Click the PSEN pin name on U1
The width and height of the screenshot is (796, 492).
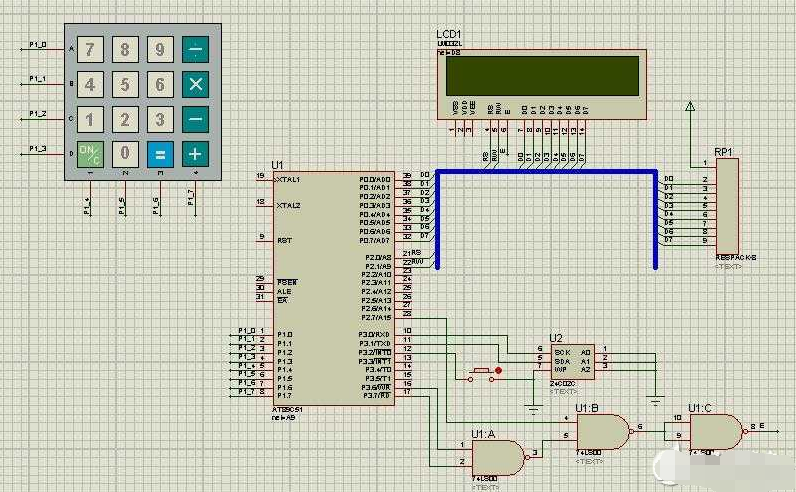coord(287,282)
